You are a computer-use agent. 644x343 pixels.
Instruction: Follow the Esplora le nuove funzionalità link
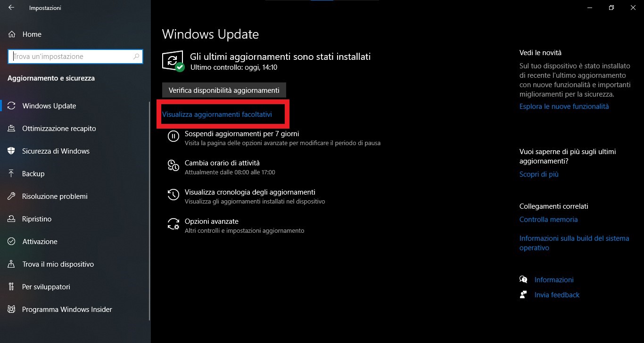[x=564, y=106]
